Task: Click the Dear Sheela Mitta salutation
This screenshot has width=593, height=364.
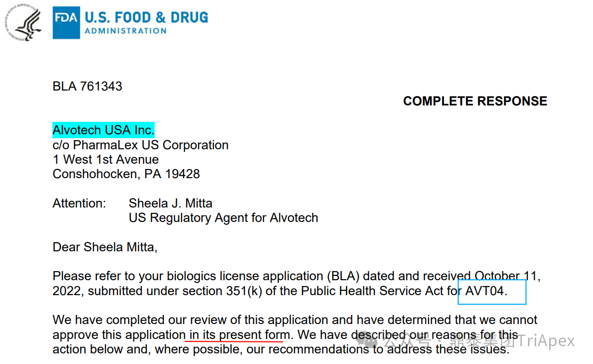Action: point(105,247)
